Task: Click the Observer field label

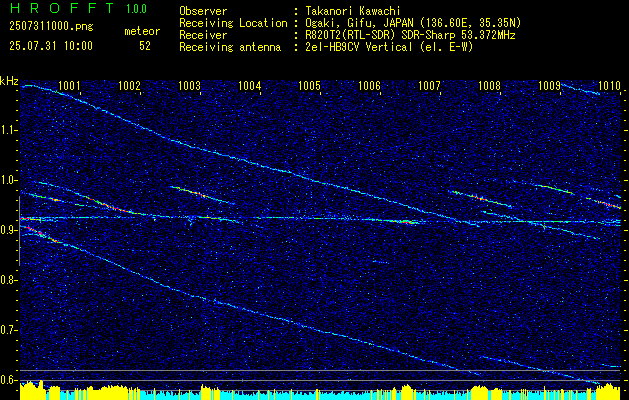Action: click(x=203, y=11)
